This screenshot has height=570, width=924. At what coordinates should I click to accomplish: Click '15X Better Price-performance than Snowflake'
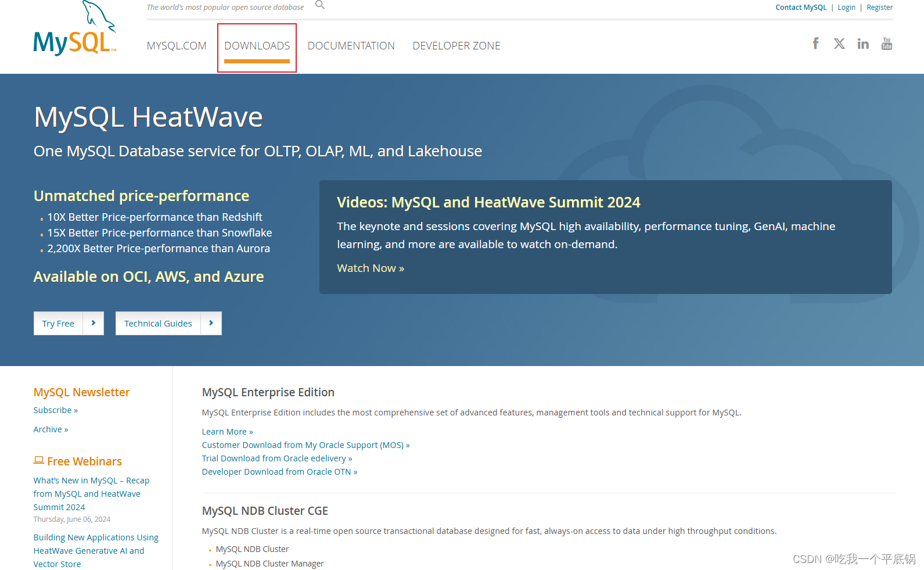pyautogui.click(x=160, y=232)
